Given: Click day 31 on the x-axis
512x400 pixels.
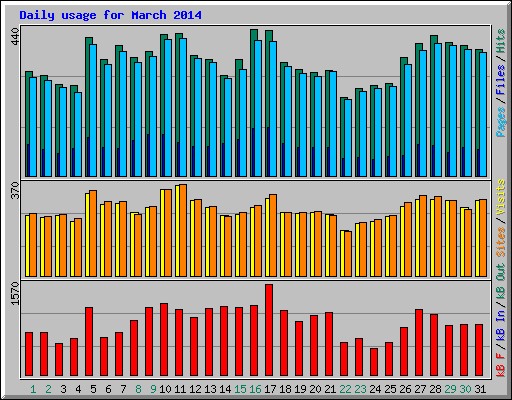Looking at the screenshot, I should [480, 389].
